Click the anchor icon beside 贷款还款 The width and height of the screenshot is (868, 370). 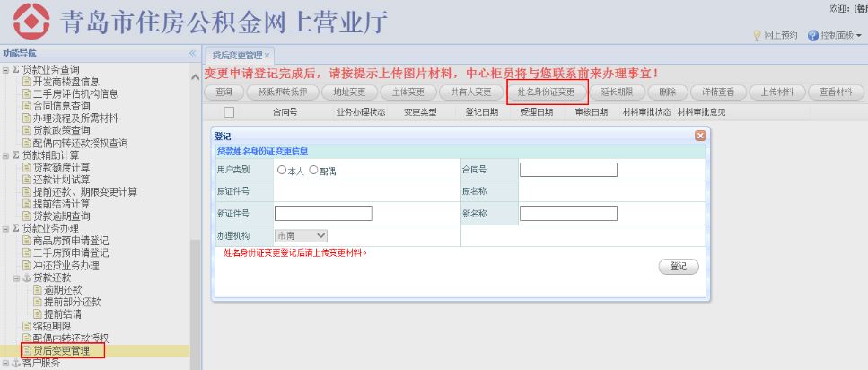[27, 277]
